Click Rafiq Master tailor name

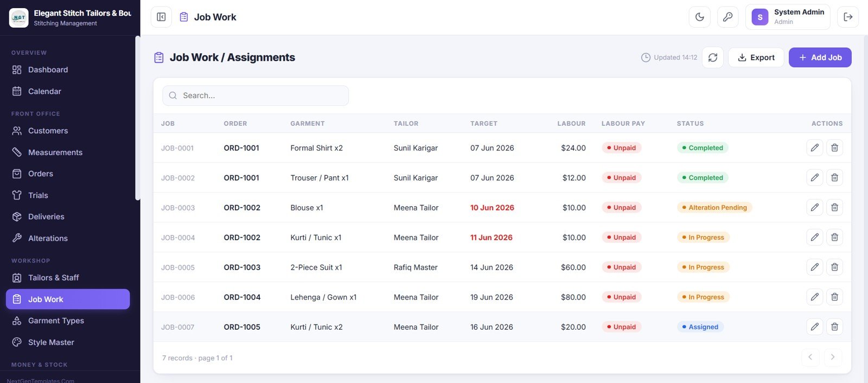416,267
